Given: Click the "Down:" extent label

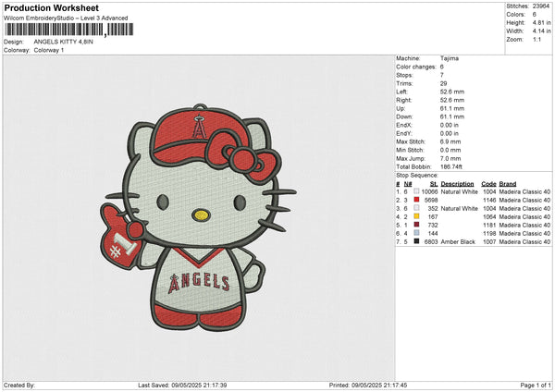Looking at the screenshot, I should click(404, 116).
